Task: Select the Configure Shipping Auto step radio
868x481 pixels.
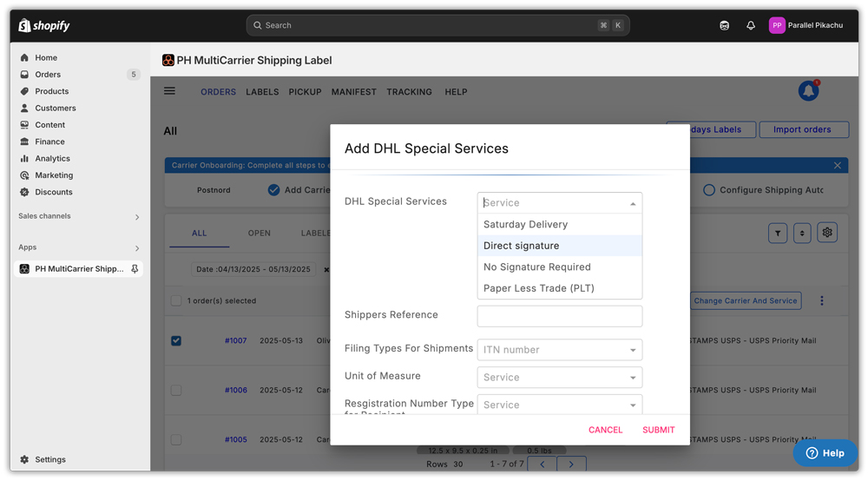Action: click(x=708, y=190)
